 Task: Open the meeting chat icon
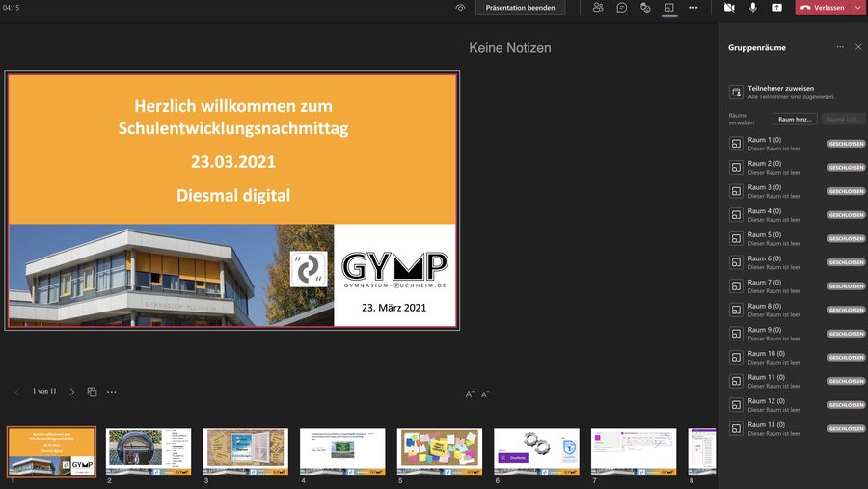click(622, 8)
